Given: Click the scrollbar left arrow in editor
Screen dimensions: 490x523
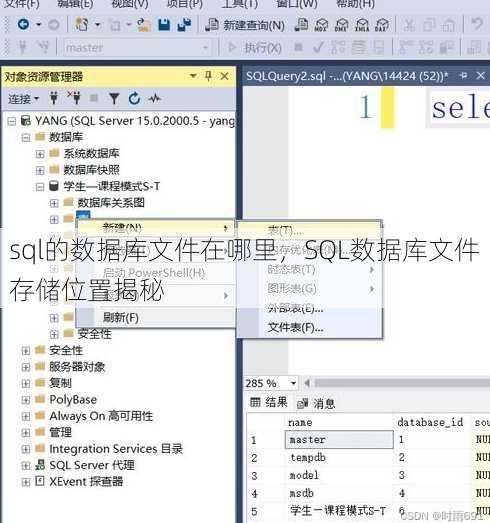Looking at the screenshot, I should (x=307, y=383).
